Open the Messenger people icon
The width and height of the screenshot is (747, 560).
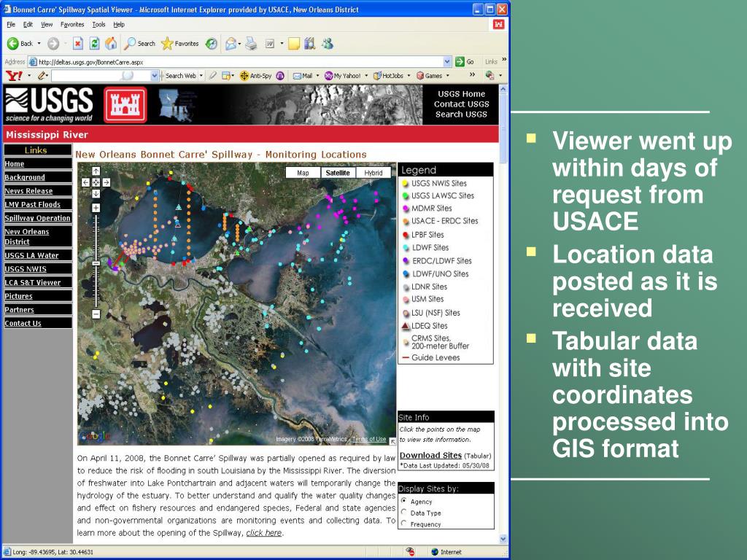point(328,44)
